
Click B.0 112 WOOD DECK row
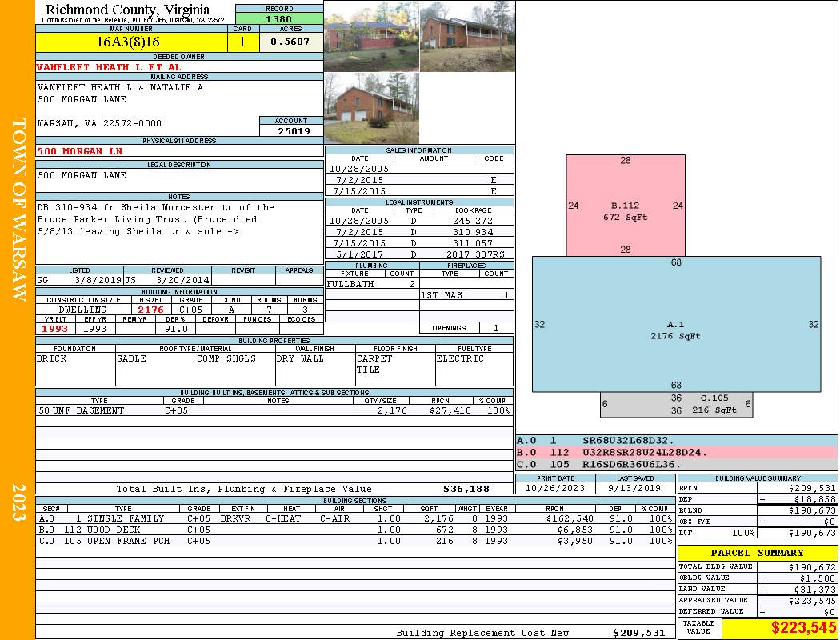pos(355,530)
